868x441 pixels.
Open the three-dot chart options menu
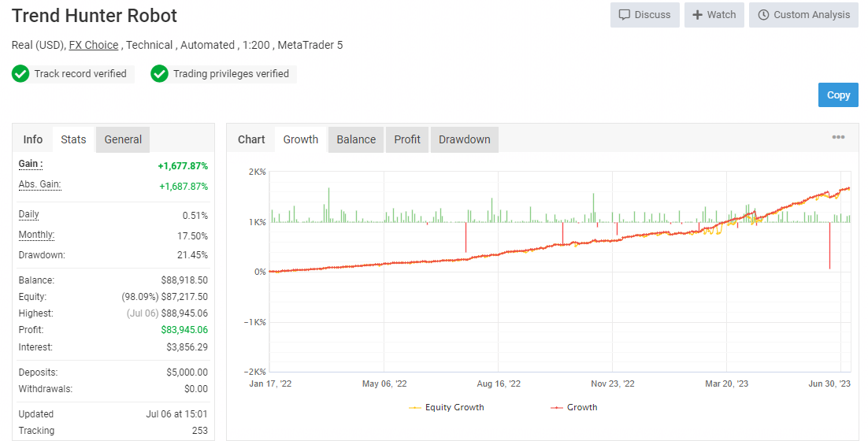[838, 137]
